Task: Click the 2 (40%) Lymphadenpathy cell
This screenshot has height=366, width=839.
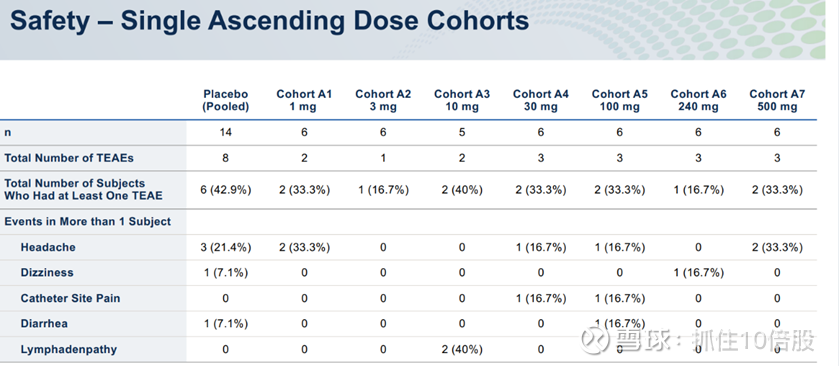Action: click(x=462, y=350)
